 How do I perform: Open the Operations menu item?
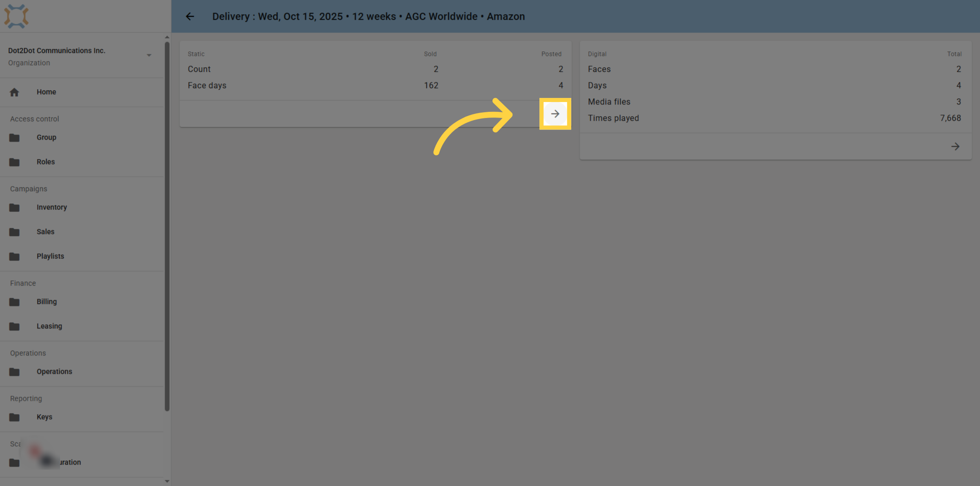coord(82,372)
